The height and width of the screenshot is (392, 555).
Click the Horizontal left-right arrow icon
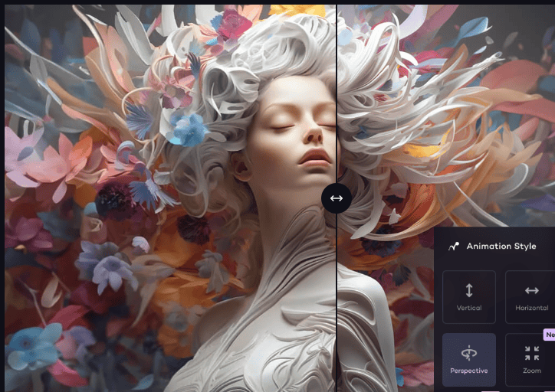[532, 290]
